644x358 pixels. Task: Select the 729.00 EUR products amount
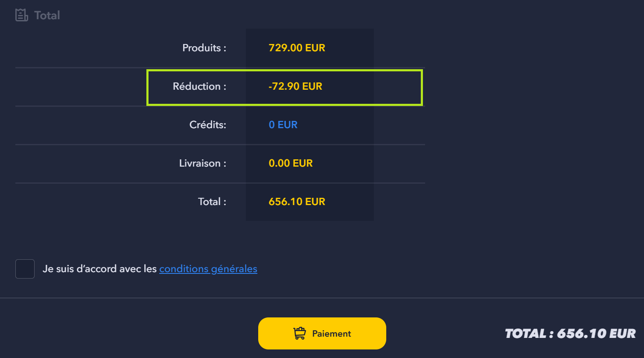[x=297, y=48]
